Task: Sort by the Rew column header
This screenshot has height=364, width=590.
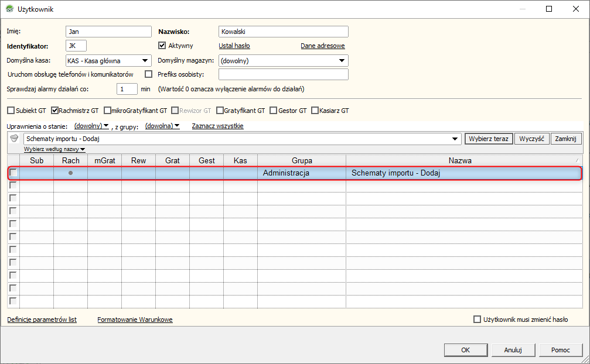Action: click(138, 160)
